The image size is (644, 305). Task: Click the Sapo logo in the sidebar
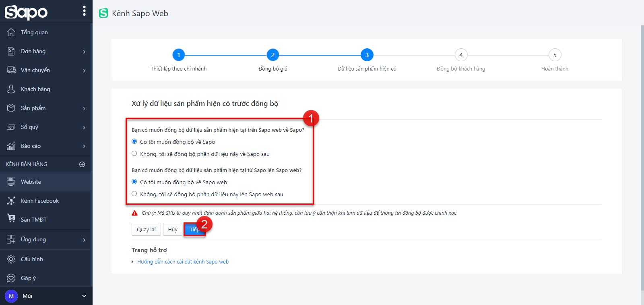click(26, 12)
